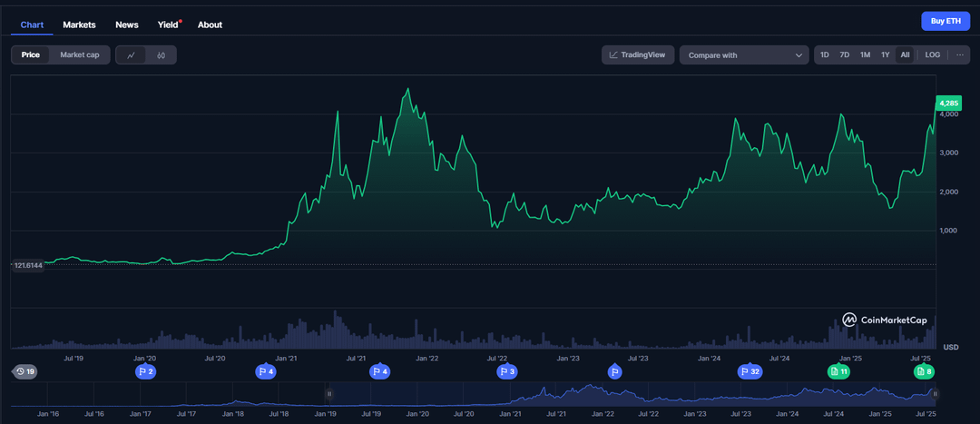Click the green 4,285 current price label
This screenshot has width=980, height=424.
pos(949,104)
